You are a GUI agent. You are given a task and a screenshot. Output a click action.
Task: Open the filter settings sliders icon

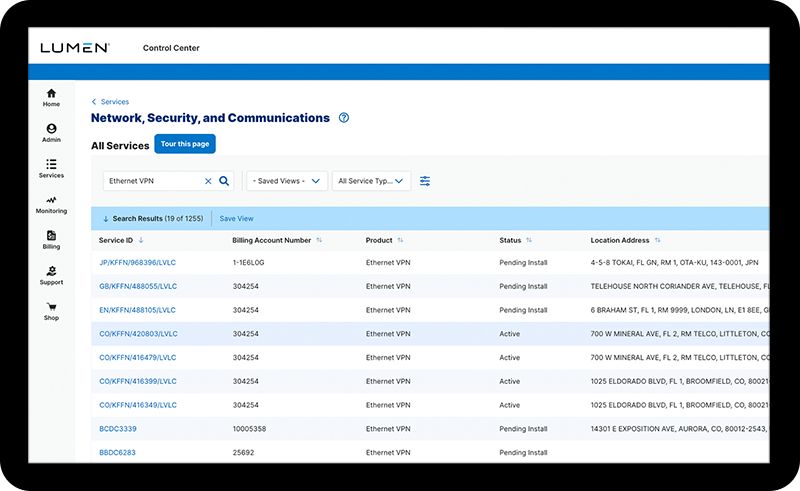pyautogui.click(x=425, y=181)
